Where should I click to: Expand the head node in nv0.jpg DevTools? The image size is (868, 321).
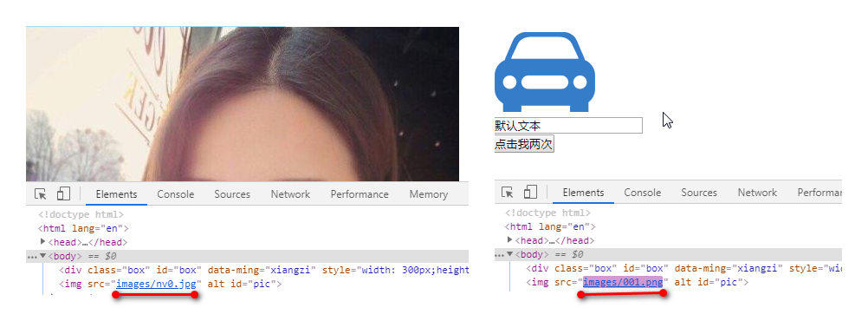(x=43, y=242)
